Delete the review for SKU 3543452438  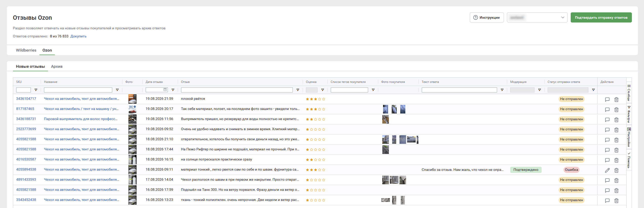point(616,200)
